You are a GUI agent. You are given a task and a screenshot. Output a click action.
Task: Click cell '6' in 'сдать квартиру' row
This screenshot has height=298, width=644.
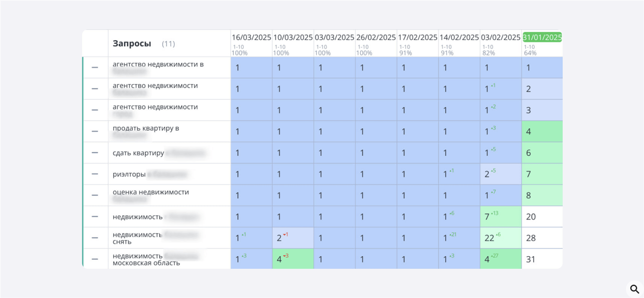(542, 153)
